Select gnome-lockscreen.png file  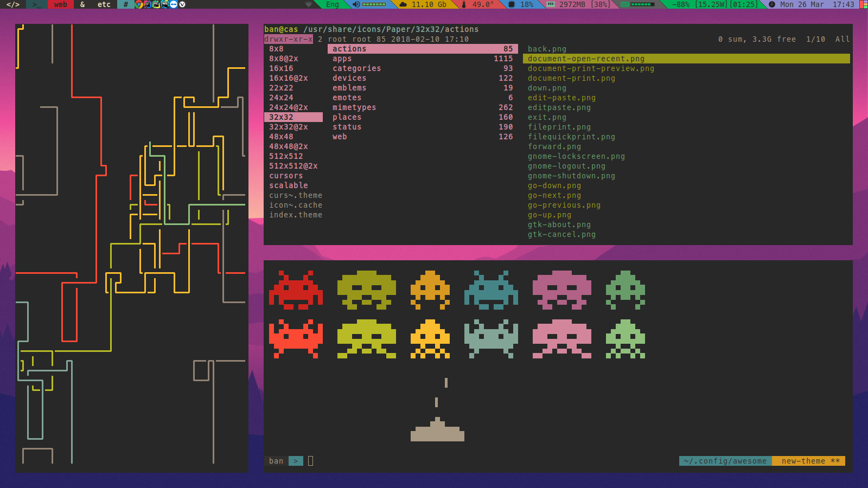576,156
